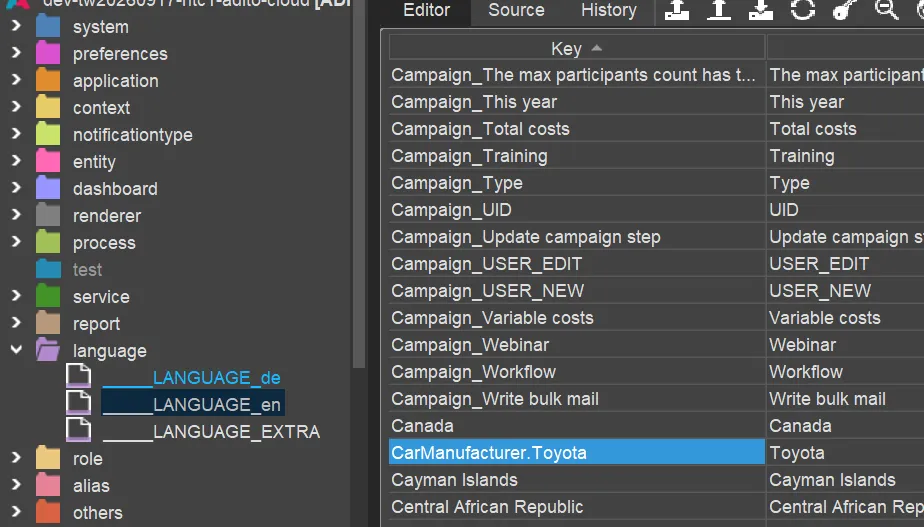
Task: Click the zoom-out magnifier icon
Action: tap(886, 10)
